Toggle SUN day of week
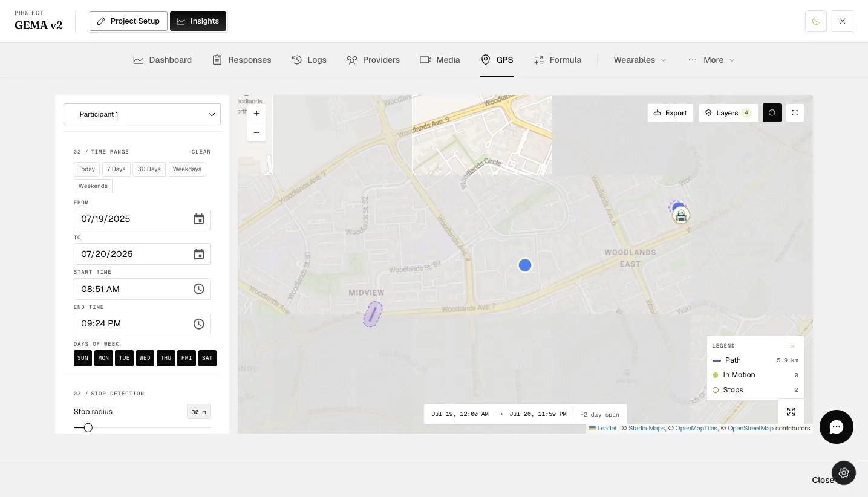The width and height of the screenshot is (868, 497). pyautogui.click(x=83, y=358)
